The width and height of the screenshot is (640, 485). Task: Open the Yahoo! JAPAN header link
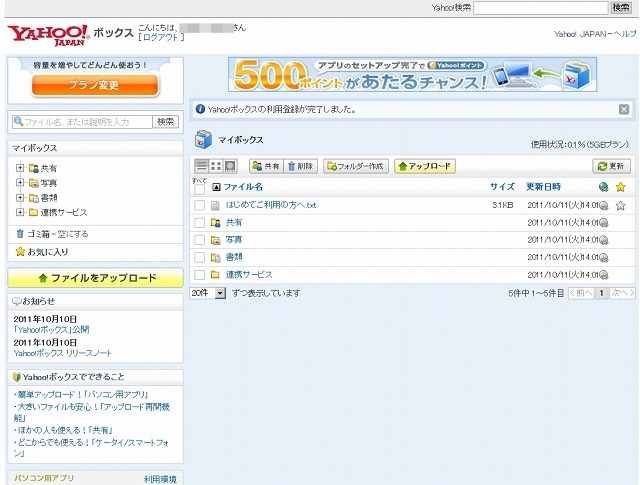coord(580,34)
